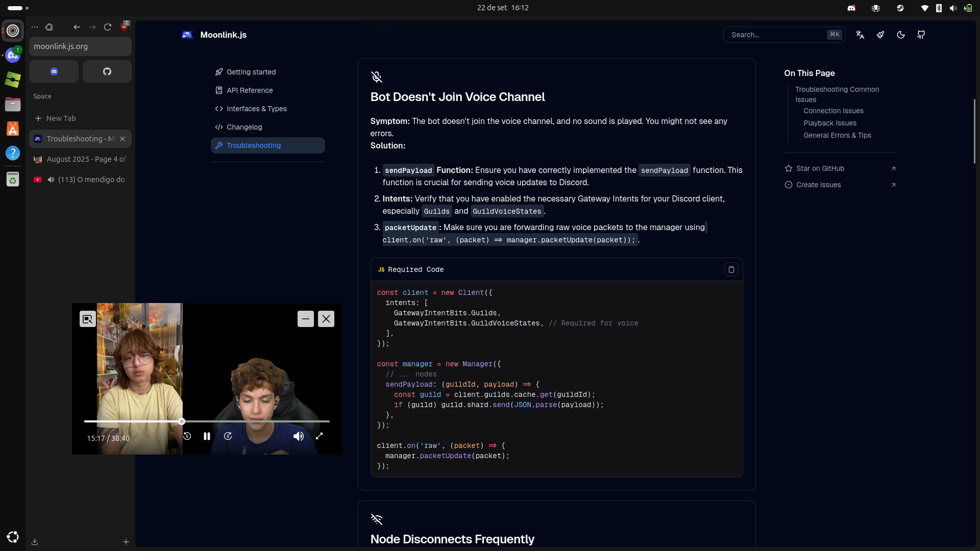Open the language translation selector

pos(860,35)
